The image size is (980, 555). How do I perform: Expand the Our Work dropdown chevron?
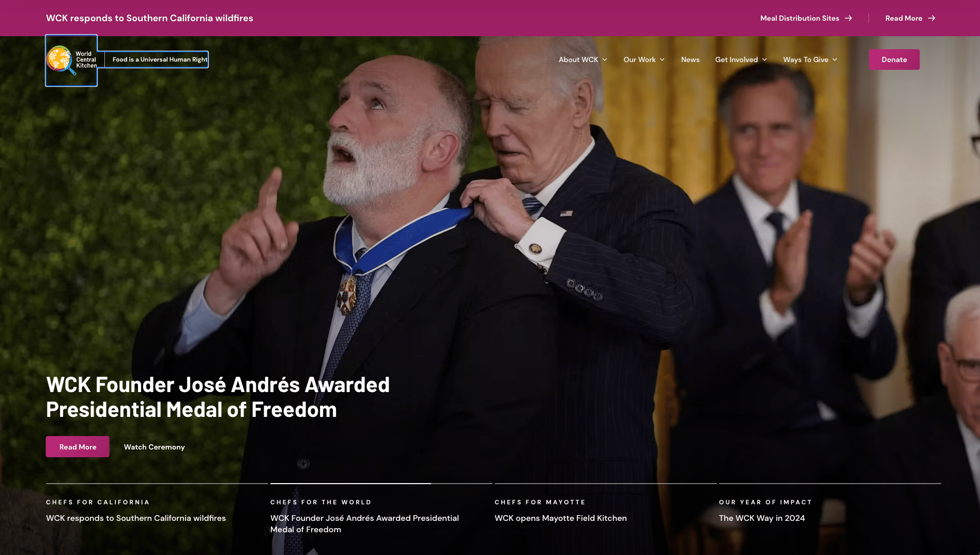click(x=662, y=59)
